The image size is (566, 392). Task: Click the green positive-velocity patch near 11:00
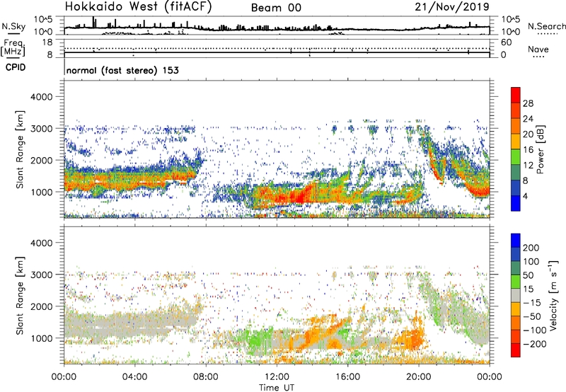click(257, 340)
